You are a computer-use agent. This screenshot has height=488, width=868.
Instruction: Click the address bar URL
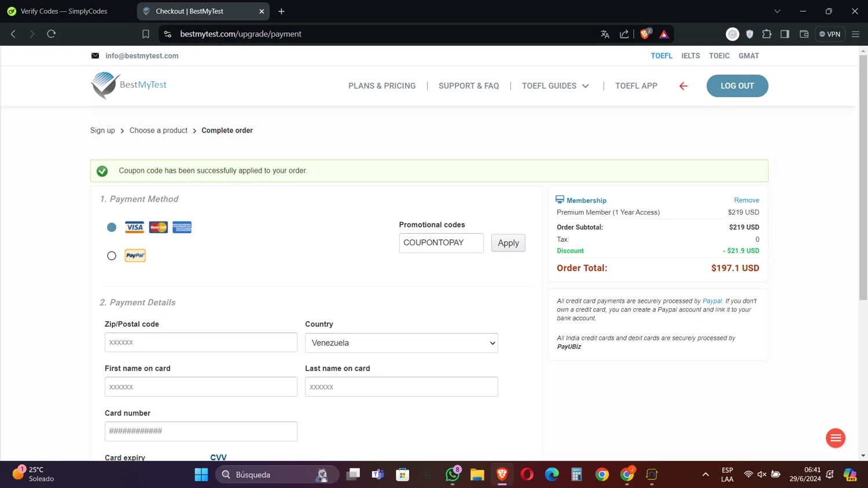click(241, 34)
